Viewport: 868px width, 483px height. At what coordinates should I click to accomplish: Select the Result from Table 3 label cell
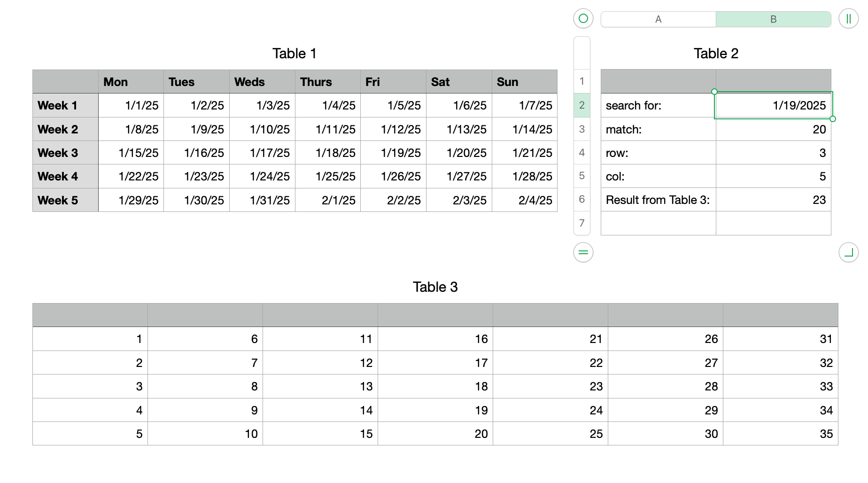(x=658, y=200)
